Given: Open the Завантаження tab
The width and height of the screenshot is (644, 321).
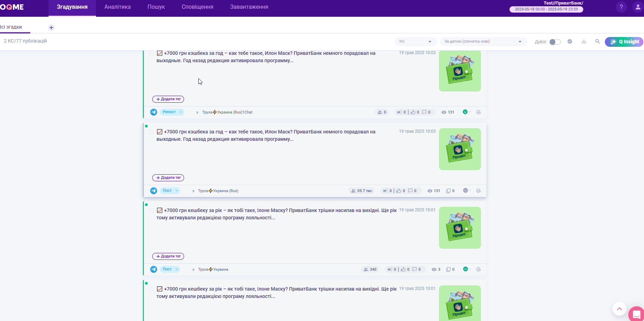Looking at the screenshot, I should point(249,7).
